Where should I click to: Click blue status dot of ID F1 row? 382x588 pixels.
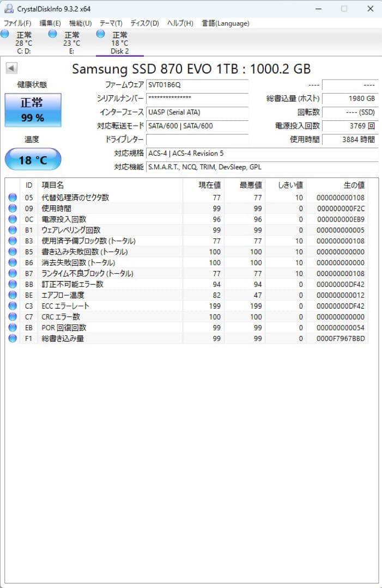(x=13, y=339)
